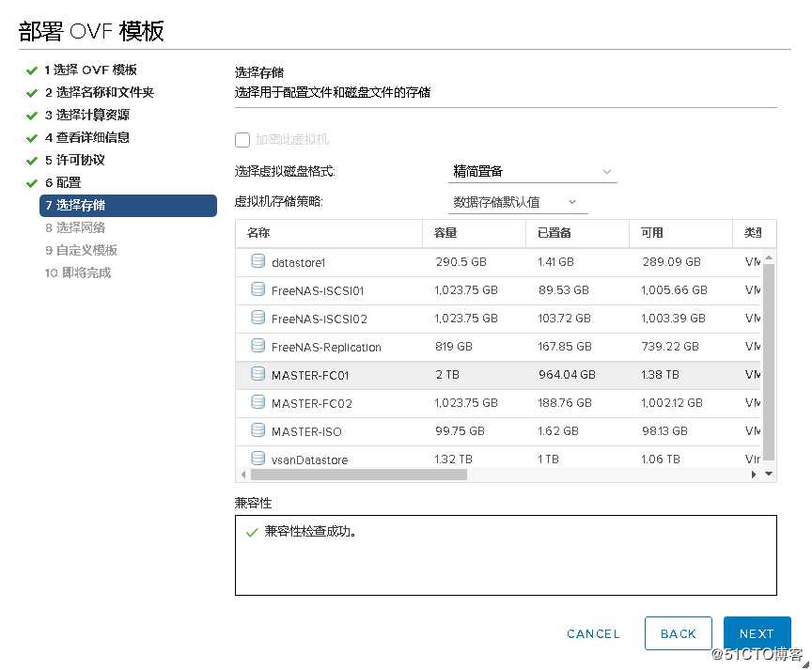The width and height of the screenshot is (812, 670).
Task: Click step 10 即将完成
Action: tap(78, 273)
